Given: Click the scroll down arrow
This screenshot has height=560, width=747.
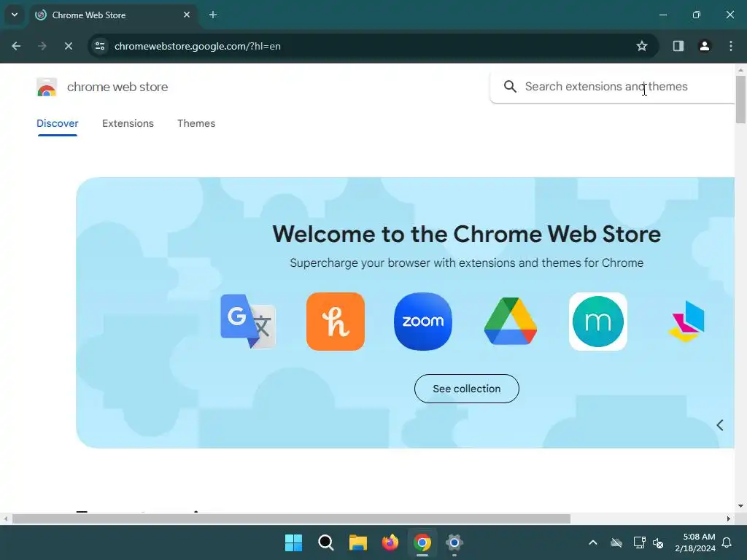Looking at the screenshot, I should [740, 506].
